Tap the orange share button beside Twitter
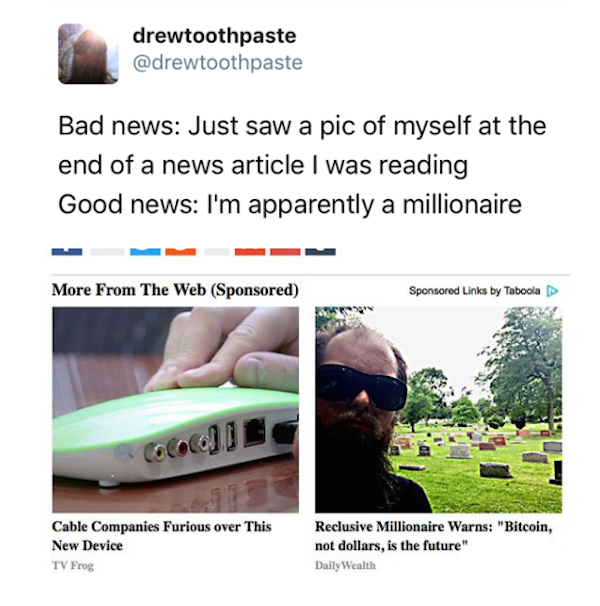This screenshot has width=600, height=606. 181,252
